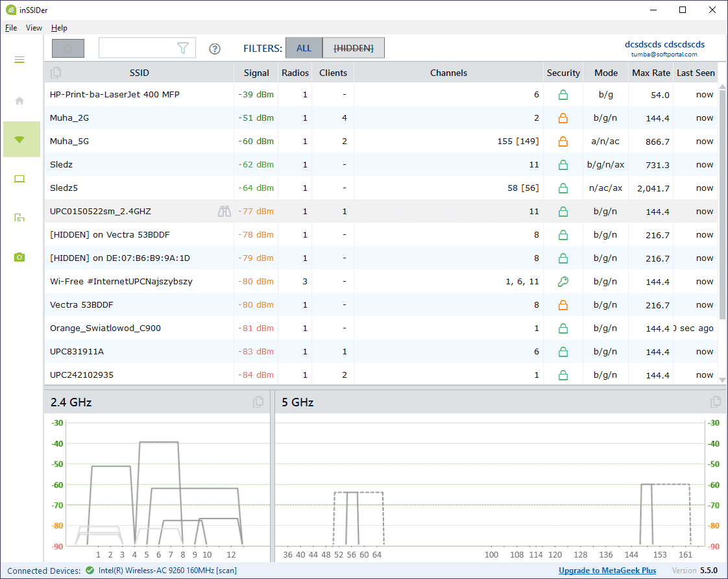728x579 pixels.
Task: Select Wi-Free #InternetUPCNajszybszy row
Action: (381, 281)
